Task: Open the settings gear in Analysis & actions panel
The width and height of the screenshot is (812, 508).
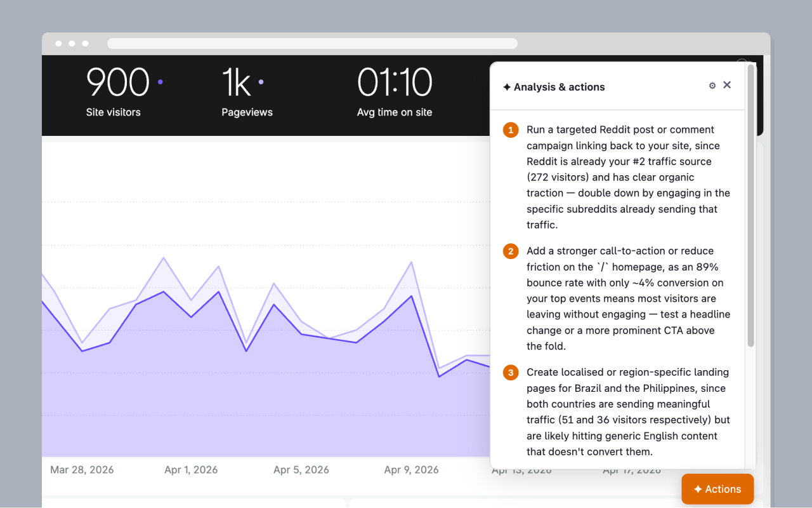Action: pyautogui.click(x=712, y=84)
